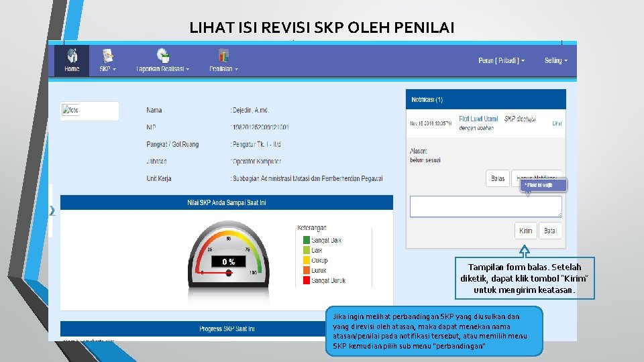
Task: Expand the left sidebar chevron
Action: point(52,210)
